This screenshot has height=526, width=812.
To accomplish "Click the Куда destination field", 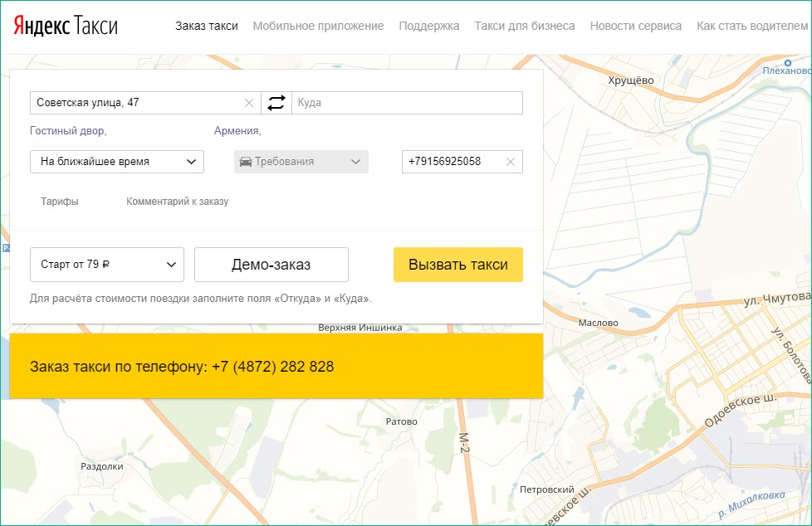I will tap(408, 103).
